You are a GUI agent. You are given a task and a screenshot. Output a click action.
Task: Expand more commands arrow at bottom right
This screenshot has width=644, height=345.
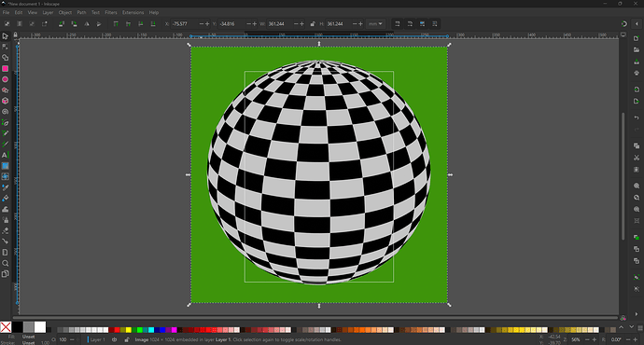point(637,314)
